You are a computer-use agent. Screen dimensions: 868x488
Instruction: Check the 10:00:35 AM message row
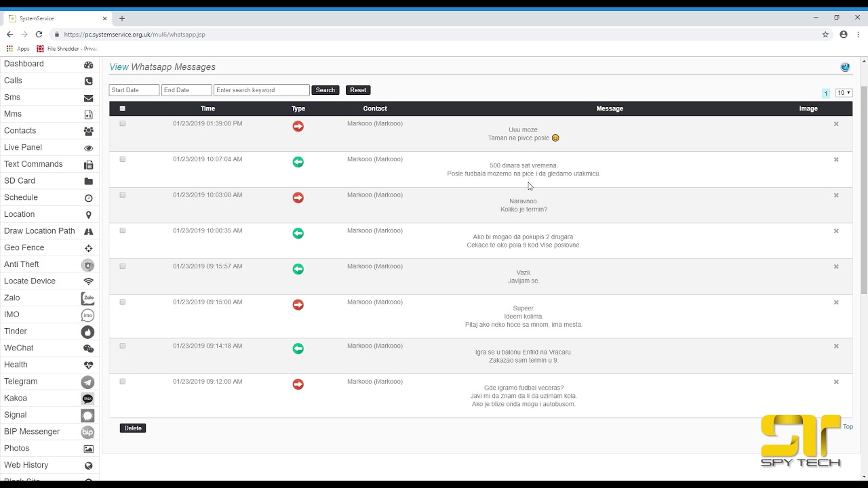(x=123, y=230)
